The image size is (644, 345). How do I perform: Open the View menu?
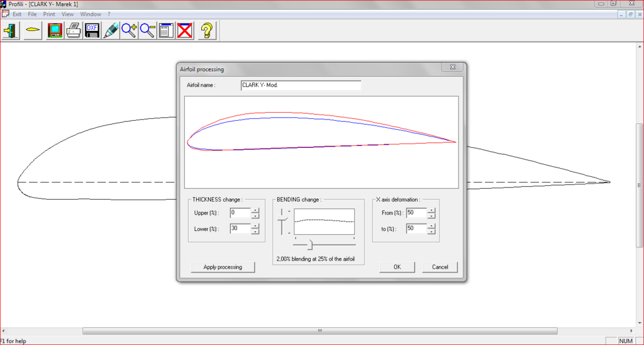(x=67, y=14)
